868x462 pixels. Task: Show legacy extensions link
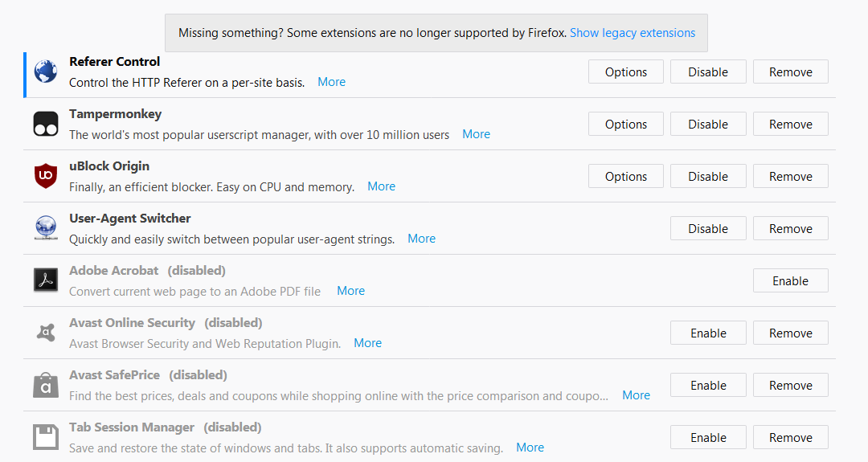coord(633,33)
